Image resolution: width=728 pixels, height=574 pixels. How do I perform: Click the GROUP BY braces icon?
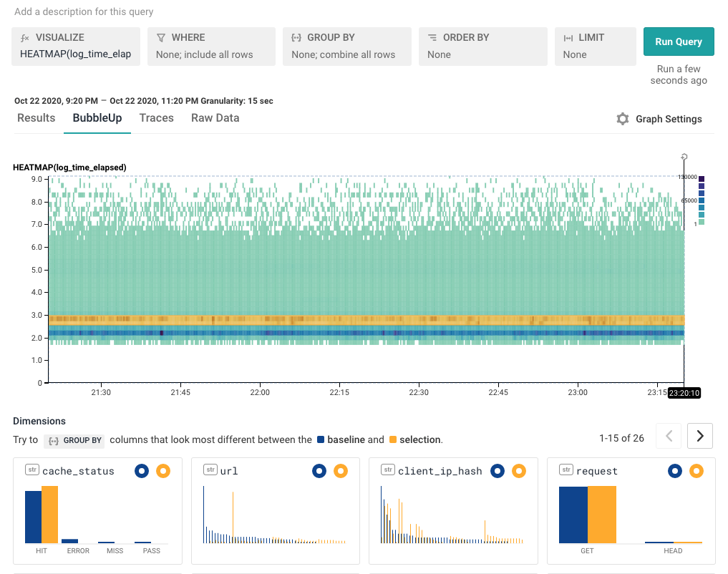pos(296,38)
